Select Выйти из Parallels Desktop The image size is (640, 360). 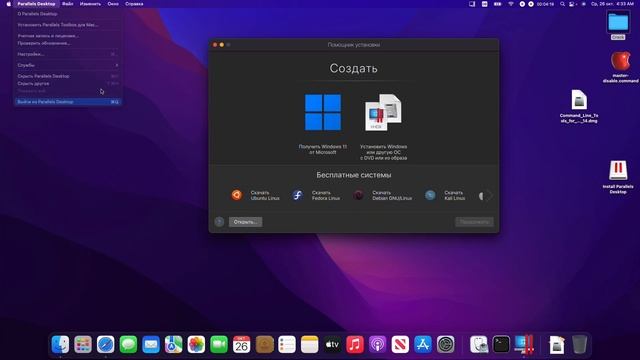point(68,102)
